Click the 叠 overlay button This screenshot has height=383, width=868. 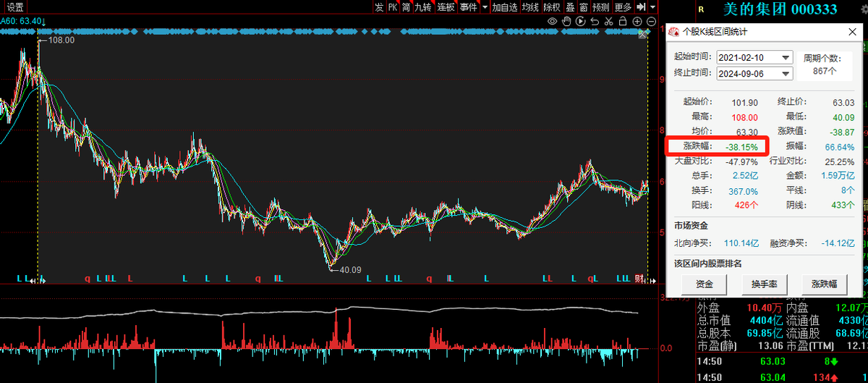(x=571, y=7)
